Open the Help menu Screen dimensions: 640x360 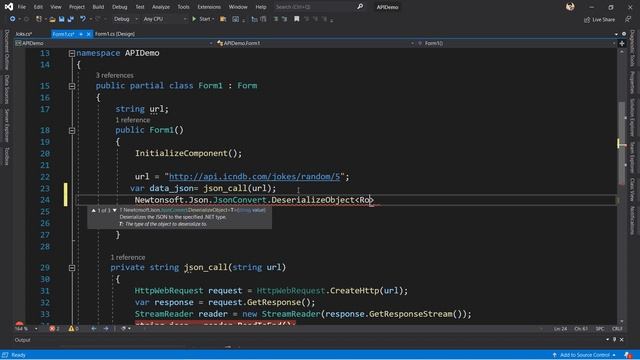coord(261,7)
